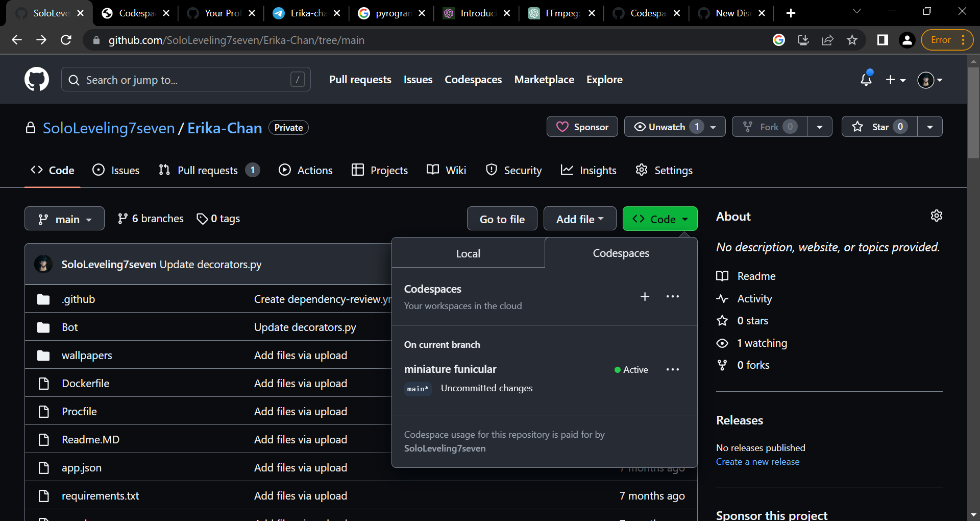Open the Wiki tab
The width and height of the screenshot is (980, 521).
(x=447, y=170)
